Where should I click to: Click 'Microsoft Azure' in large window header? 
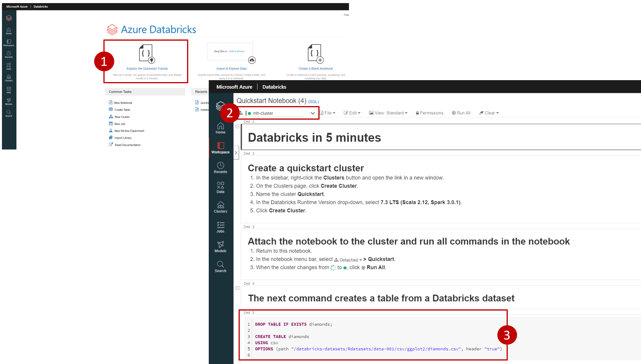234,87
